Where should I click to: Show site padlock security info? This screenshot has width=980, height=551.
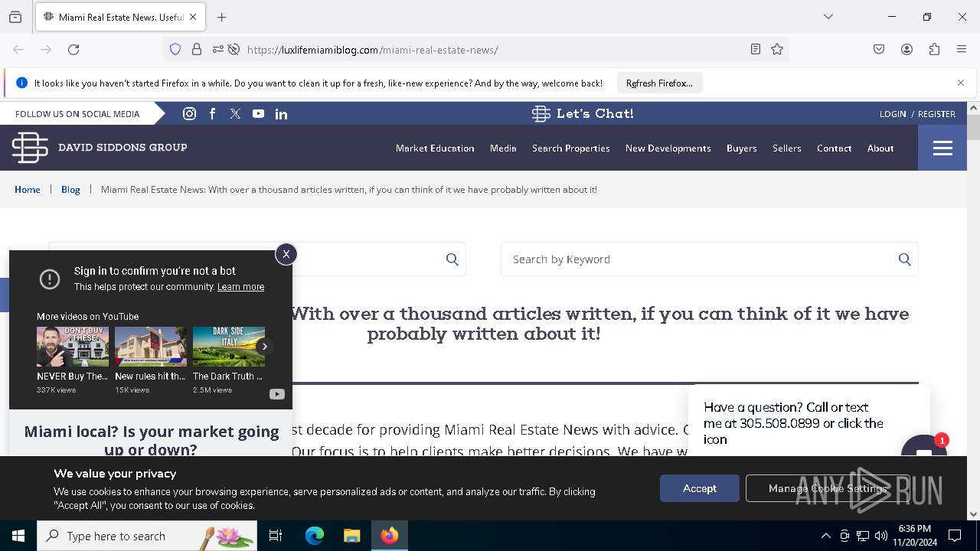tap(197, 49)
